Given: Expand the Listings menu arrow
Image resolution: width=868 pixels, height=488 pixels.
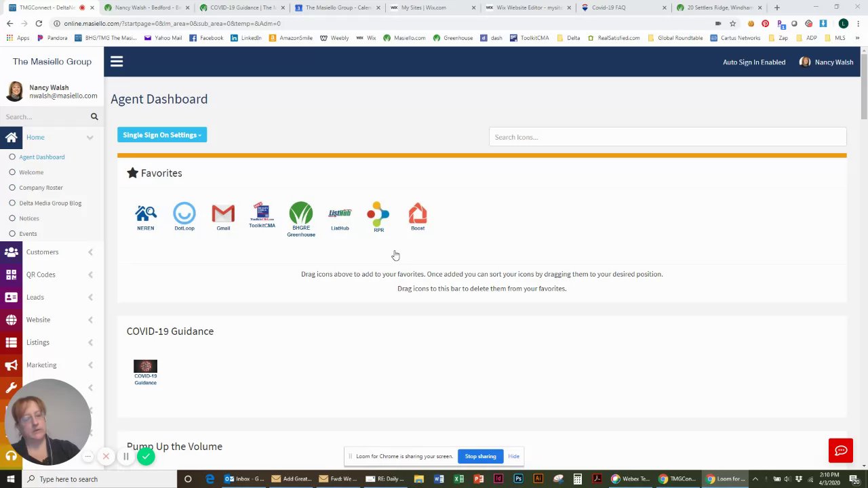Looking at the screenshot, I should 90,342.
